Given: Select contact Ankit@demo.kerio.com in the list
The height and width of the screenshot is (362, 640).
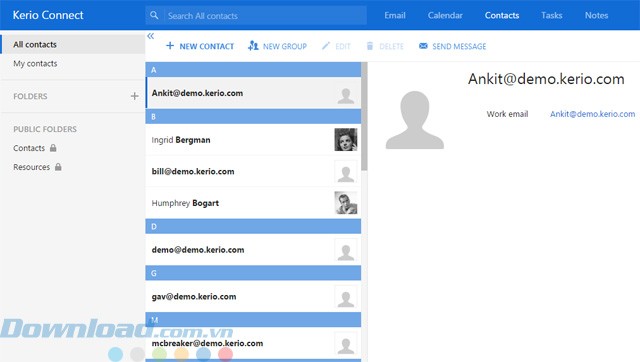Looking at the screenshot, I should tap(253, 93).
